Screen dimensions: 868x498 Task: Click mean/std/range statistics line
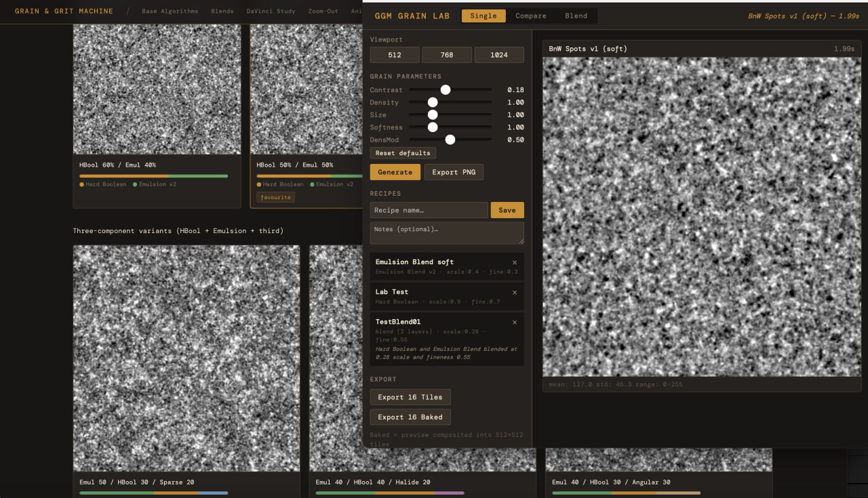(x=614, y=384)
